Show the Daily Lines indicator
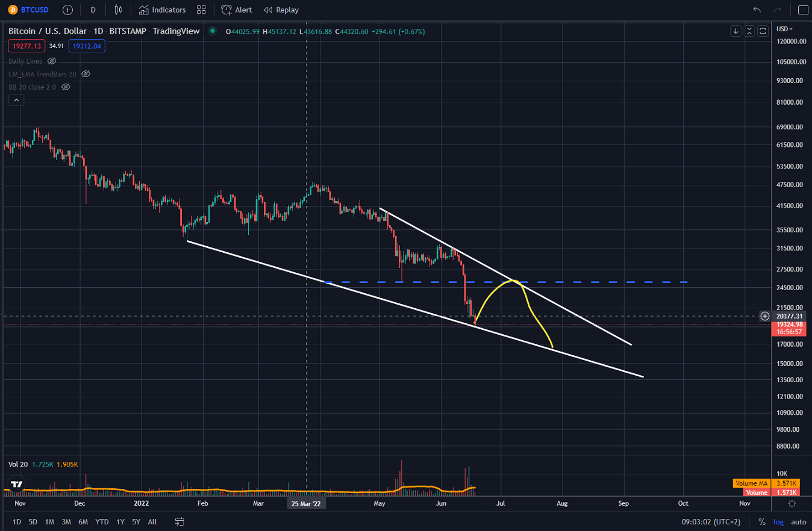This screenshot has height=531, width=812. pyautogui.click(x=52, y=61)
